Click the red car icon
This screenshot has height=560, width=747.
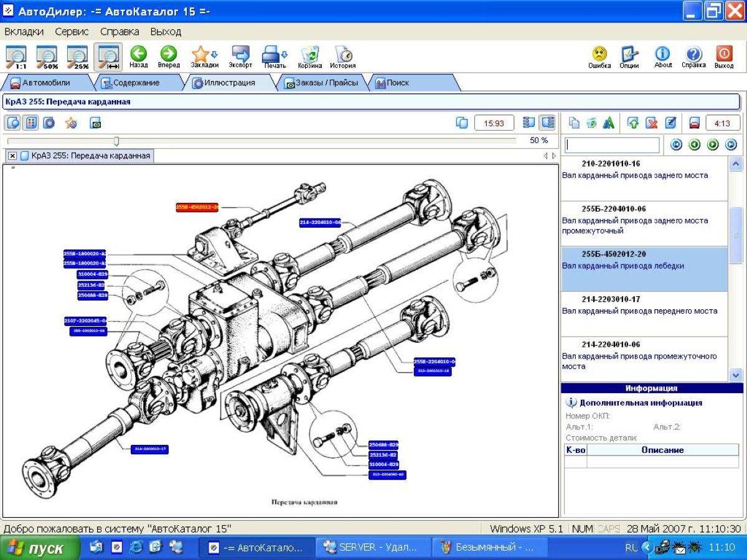695,123
